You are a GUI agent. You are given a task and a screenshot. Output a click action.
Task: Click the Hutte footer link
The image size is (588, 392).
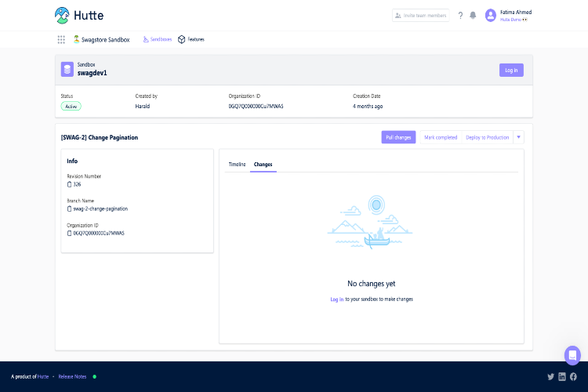43,376
